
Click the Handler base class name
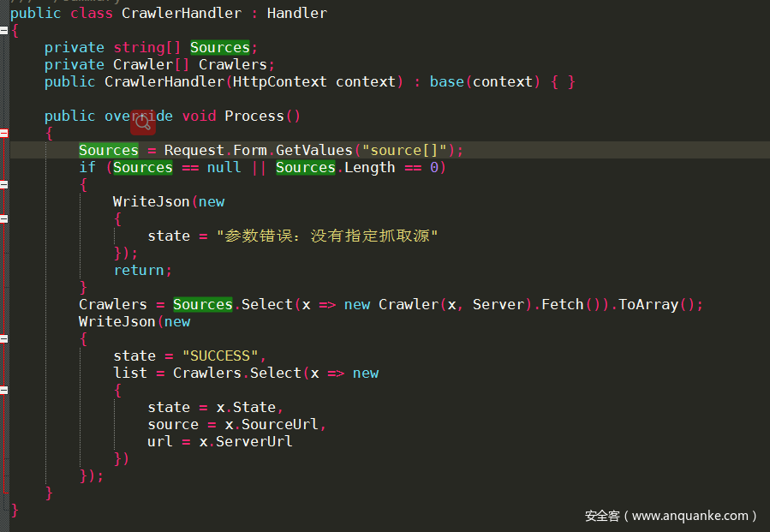(x=296, y=13)
